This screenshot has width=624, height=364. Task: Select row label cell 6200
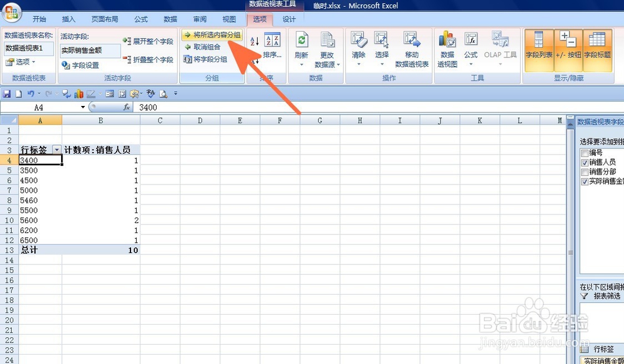coord(40,230)
